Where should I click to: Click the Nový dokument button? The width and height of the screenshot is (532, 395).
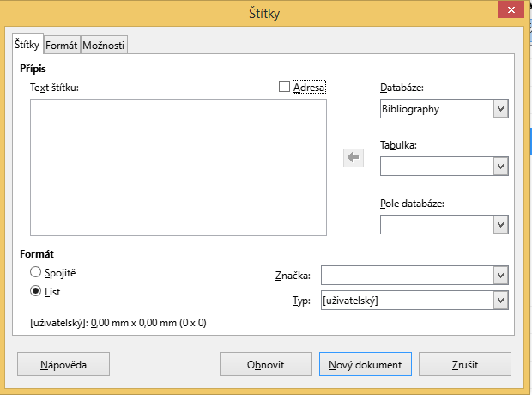[x=366, y=364]
